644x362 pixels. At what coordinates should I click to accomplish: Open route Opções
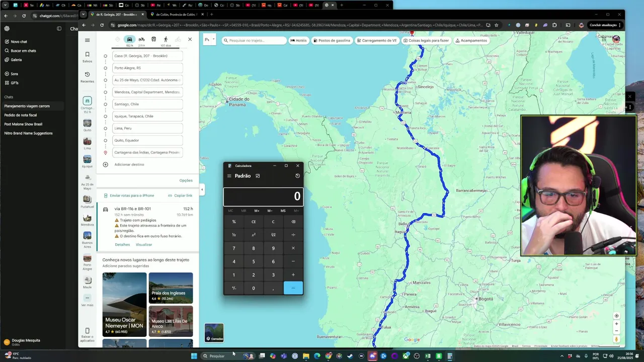pyautogui.click(x=186, y=180)
